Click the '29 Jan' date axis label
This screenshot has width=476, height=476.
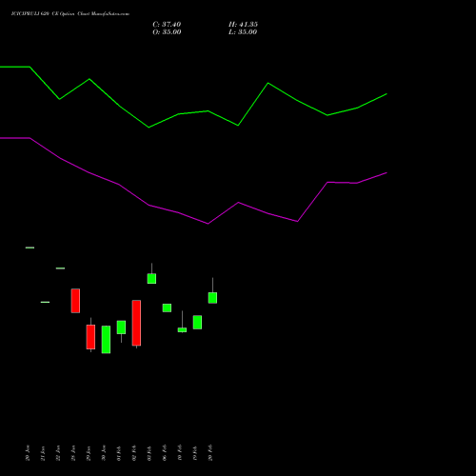(x=89, y=453)
